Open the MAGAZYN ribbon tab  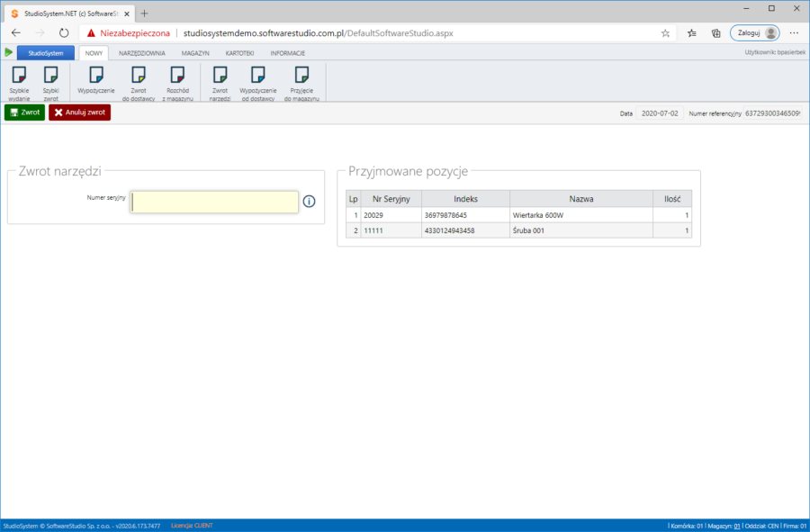tap(195, 53)
